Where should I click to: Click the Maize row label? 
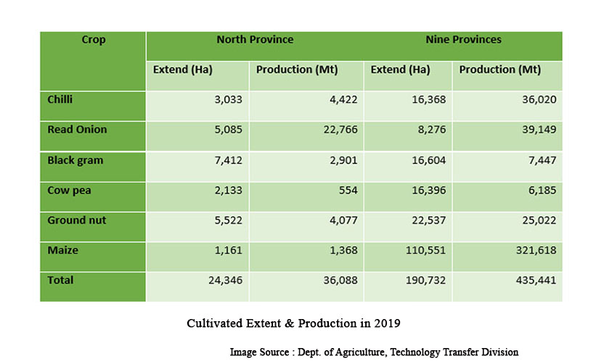(62, 250)
